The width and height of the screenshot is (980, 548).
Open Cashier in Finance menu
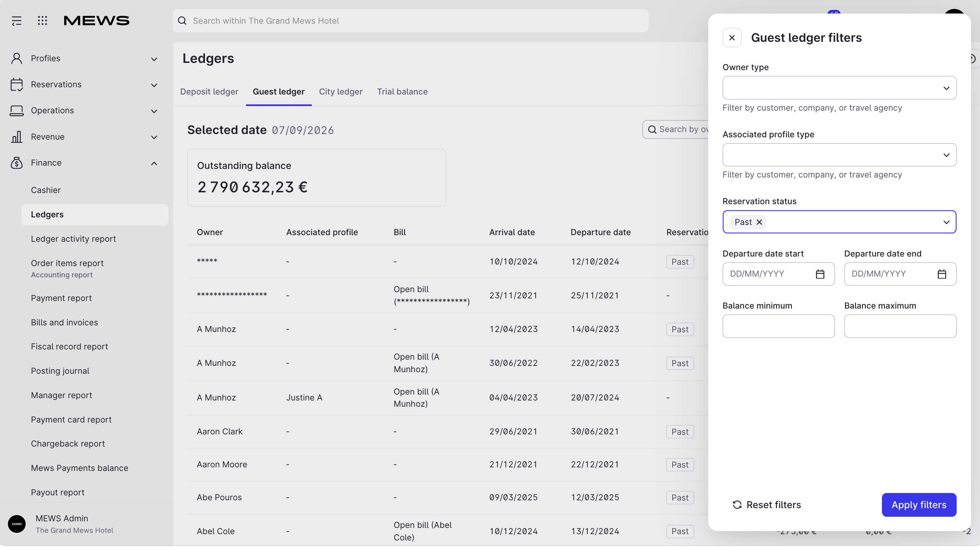tap(46, 190)
